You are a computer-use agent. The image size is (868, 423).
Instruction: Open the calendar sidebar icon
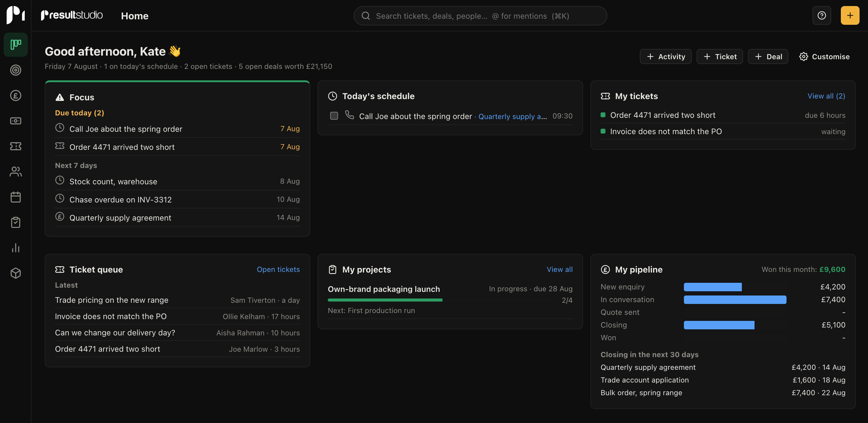[15, 197]
